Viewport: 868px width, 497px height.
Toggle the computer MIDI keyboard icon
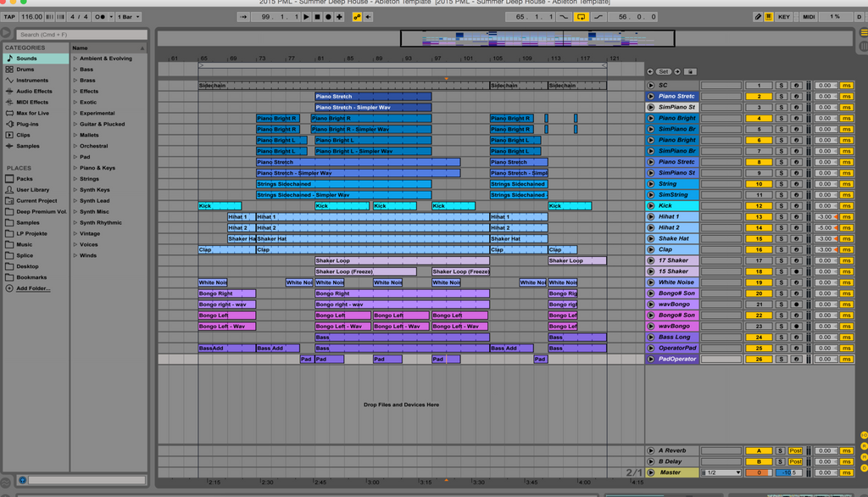coord(769,17)
